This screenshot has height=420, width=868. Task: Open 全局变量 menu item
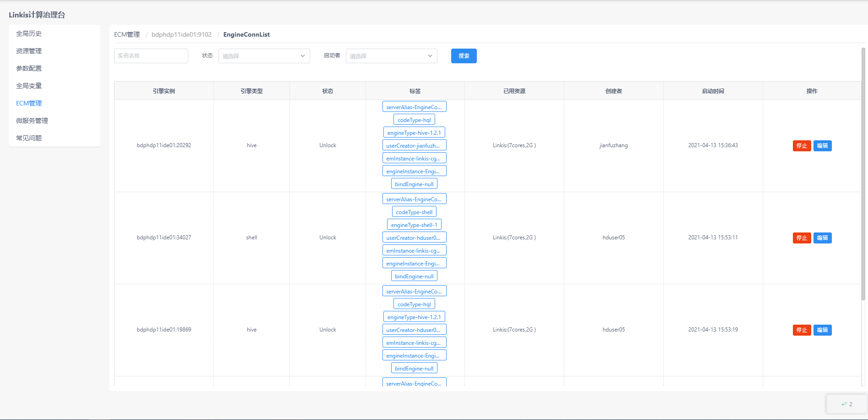29,86
